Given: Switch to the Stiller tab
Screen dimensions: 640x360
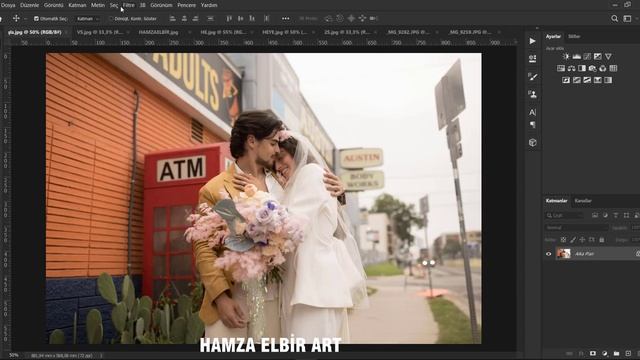Looking at the screenshot, I should [574, 36].
